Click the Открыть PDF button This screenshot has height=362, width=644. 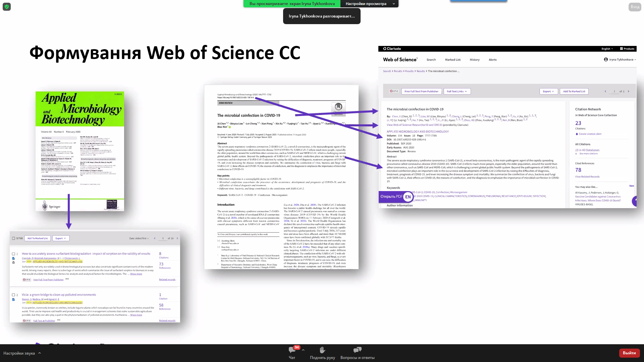tap(391, 197)
